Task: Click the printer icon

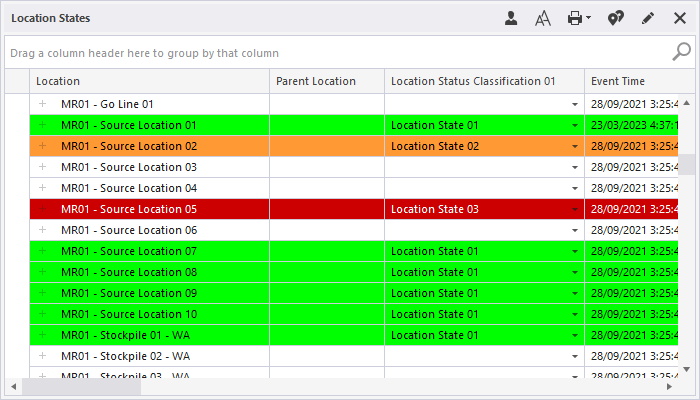Action: click(x=574, y=18)
